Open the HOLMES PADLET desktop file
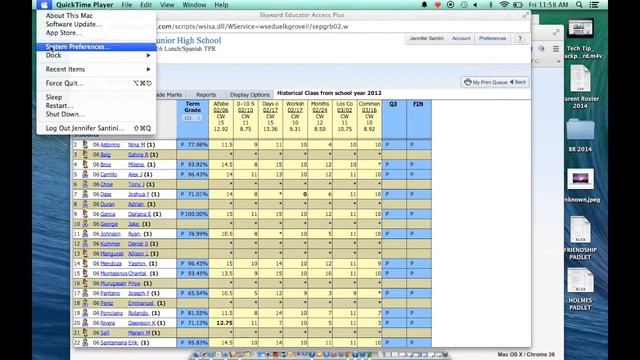This screenshot has height=360, width=640. pos(580,281)
